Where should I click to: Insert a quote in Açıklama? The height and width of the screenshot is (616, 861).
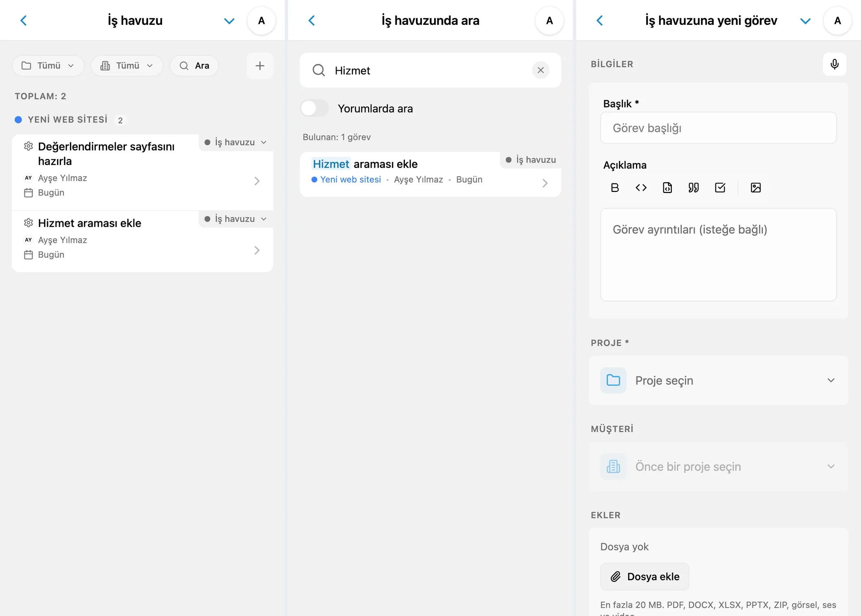(x=693, y=187)
